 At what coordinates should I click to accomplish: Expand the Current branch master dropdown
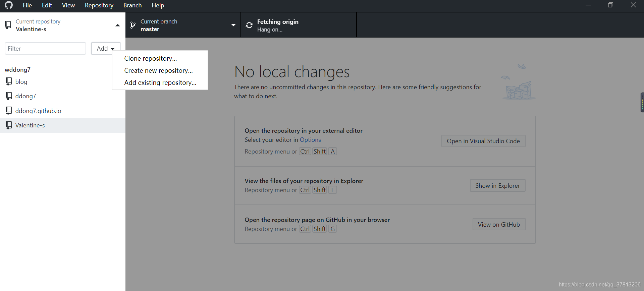pos(233,25)
